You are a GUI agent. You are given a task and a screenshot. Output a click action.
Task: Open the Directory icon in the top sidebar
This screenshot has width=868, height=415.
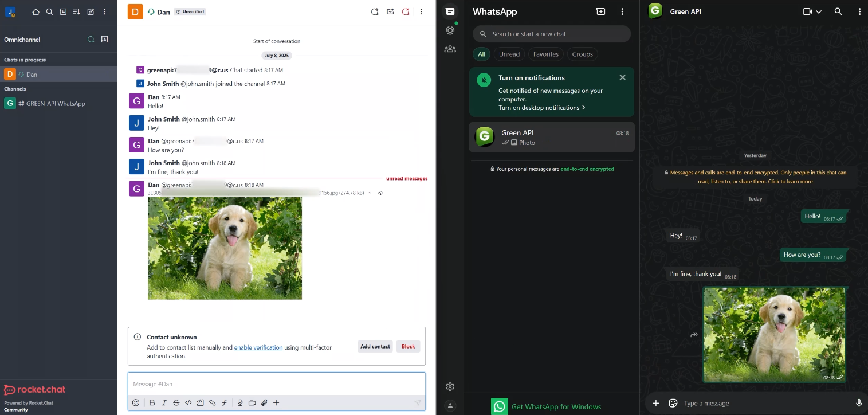(63, 11)
